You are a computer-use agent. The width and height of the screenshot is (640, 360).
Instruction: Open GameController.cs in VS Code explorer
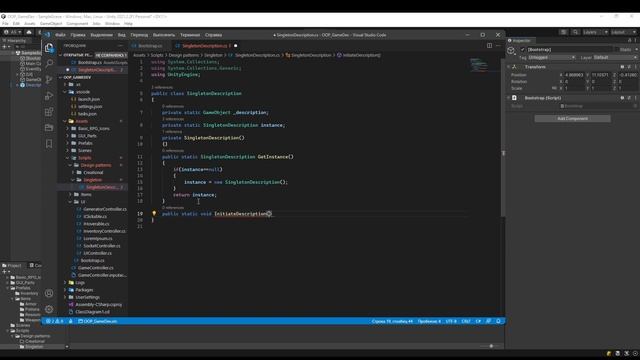tap(96, 268)
